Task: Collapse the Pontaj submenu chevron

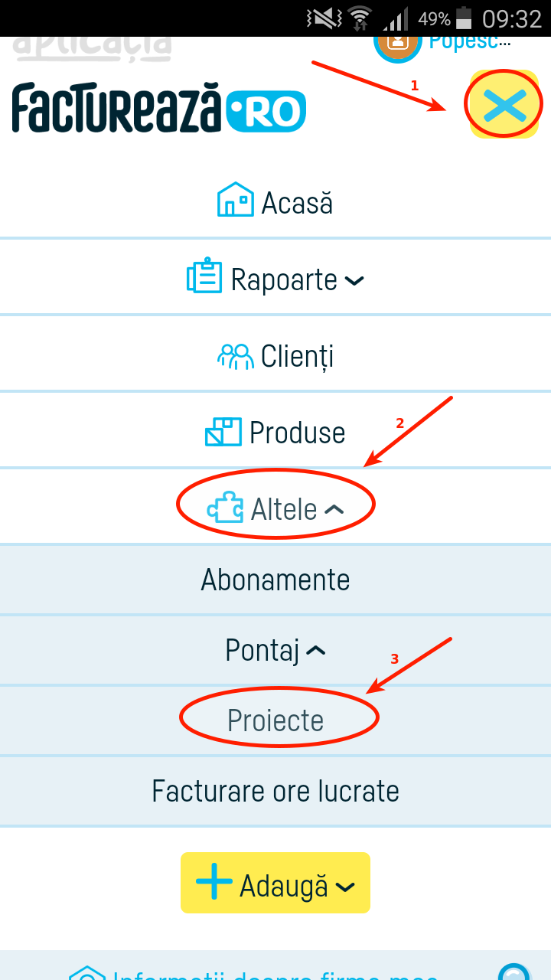Action: 315,650
